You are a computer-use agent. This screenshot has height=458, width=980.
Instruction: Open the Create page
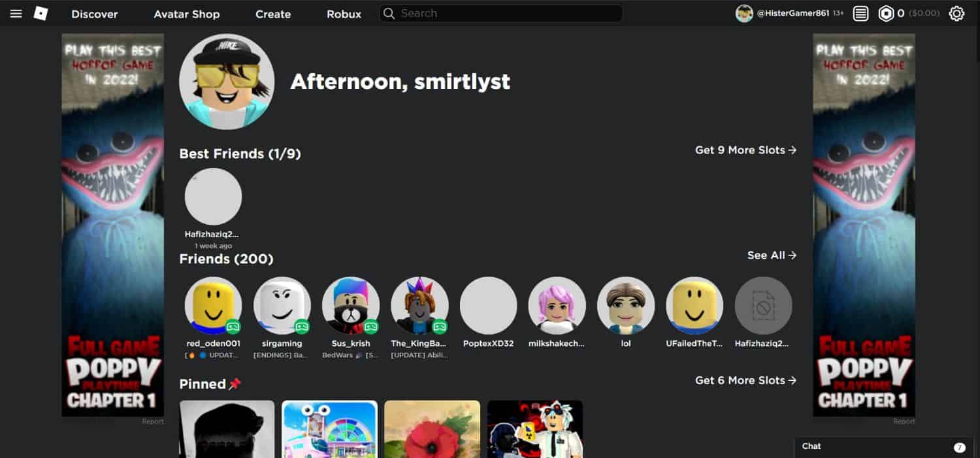pos(273,14)
